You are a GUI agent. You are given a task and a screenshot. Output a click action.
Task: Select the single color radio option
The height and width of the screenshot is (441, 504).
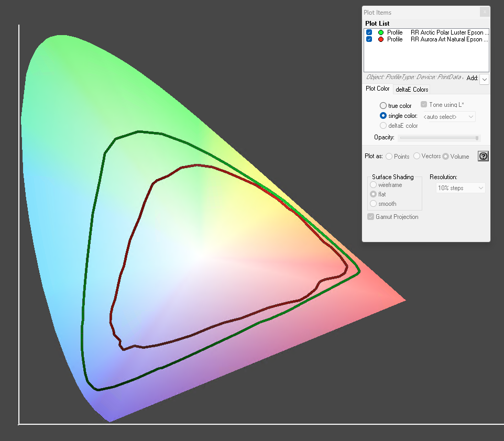coord(384,116)
